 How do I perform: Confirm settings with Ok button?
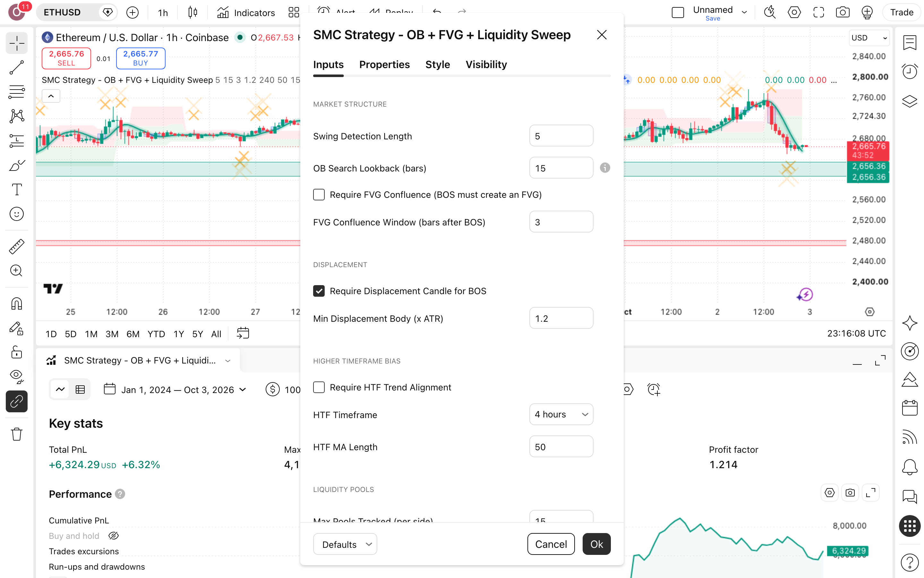point(596,544)
